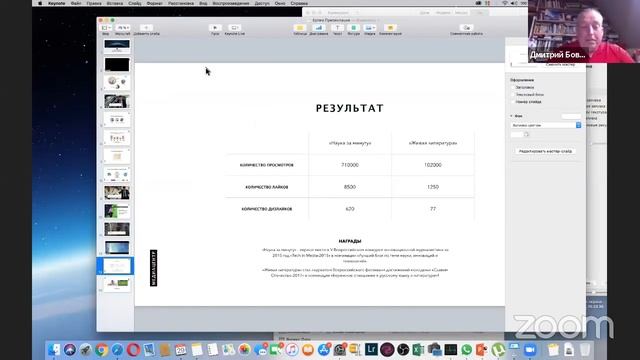Add a comment with the Комментарий icon
Image resolution: width=640 pixels, height=360 pixels.
pyautogui.click(x=390, y=28)
